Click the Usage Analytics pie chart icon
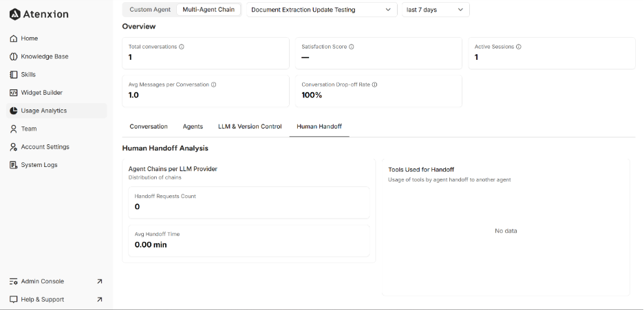The height and width of the screenshot is (310, 644). (x=13, y=111)
